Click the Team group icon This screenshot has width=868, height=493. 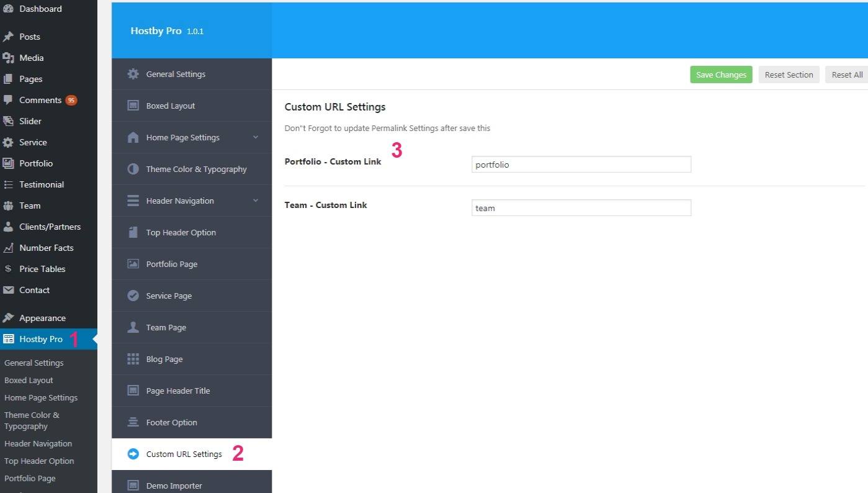click(x=8, y=206)
